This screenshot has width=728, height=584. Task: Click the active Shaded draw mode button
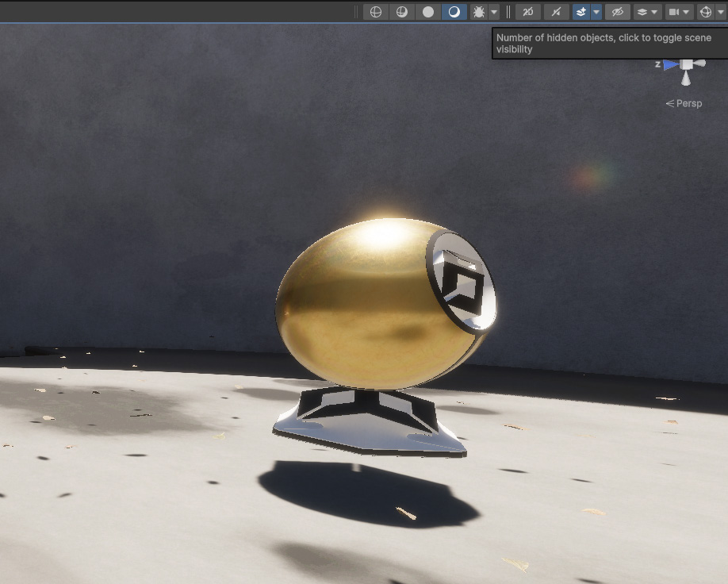[454, 12]
